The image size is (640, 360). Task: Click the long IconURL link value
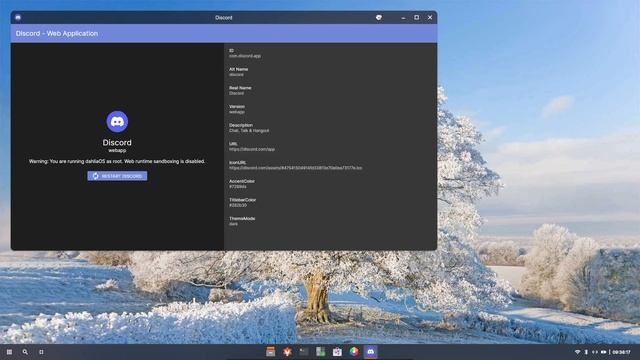(x=296, y=168)
